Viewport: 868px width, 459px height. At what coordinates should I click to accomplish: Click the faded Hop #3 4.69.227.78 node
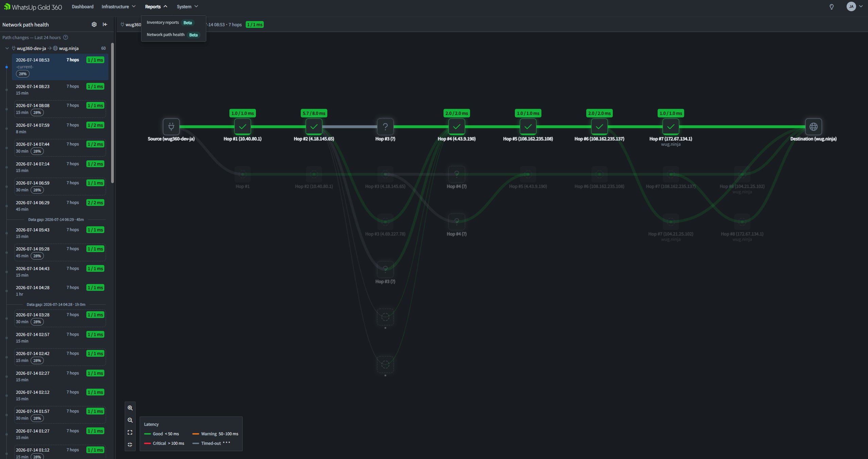coord(385,222)
